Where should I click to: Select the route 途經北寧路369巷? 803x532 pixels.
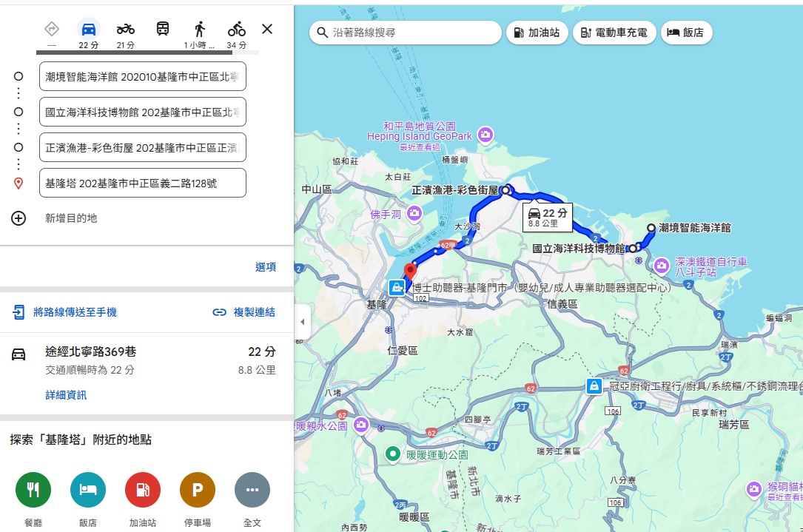147,372
